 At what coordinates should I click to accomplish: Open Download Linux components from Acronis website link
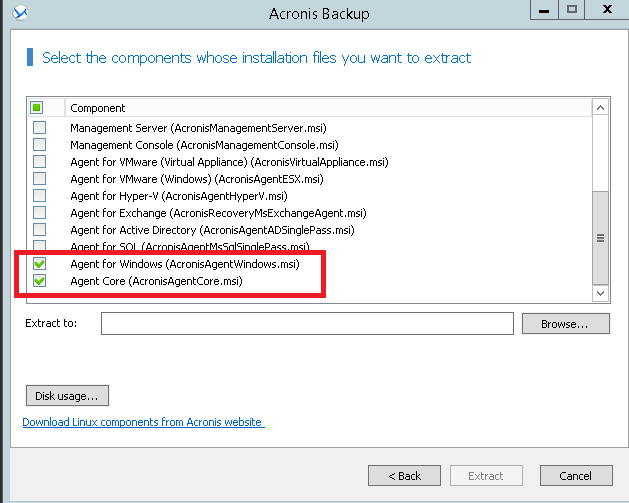coord(142,422)
